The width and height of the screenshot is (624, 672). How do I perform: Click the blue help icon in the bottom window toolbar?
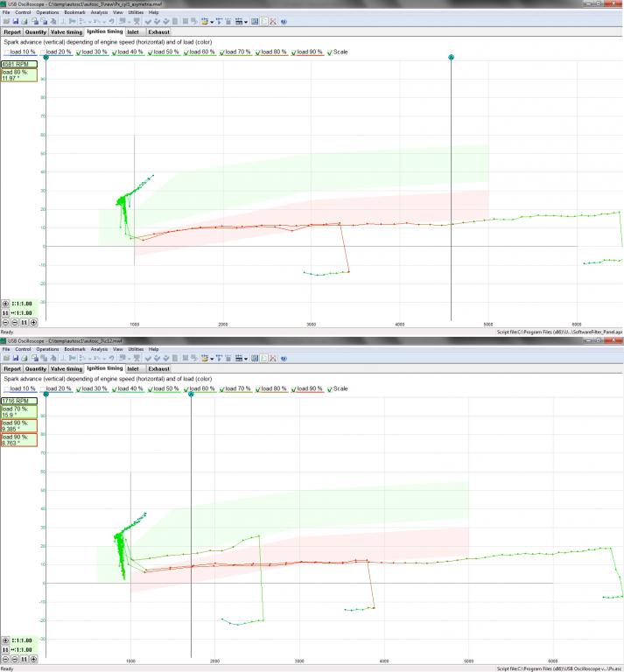point(284,358)
